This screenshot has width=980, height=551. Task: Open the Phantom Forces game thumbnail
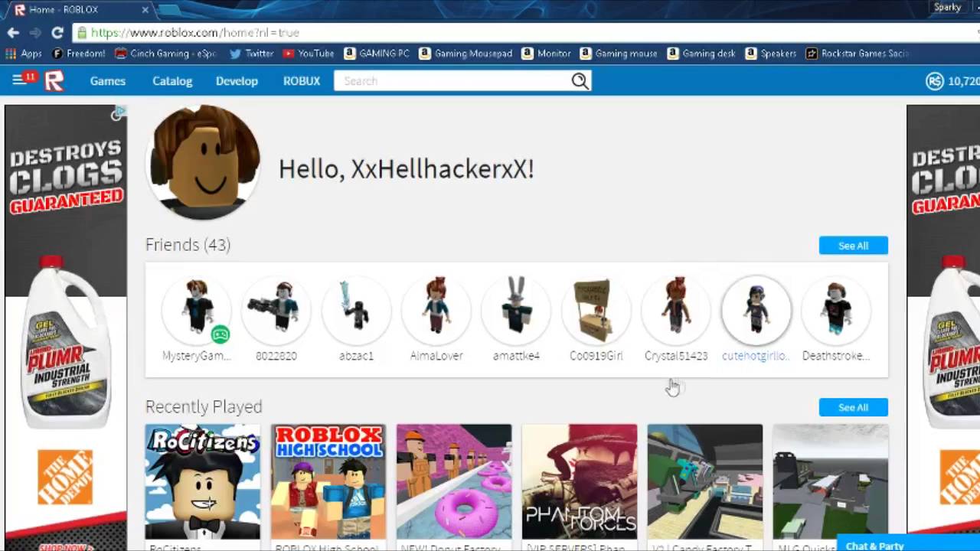pos(580,482)
